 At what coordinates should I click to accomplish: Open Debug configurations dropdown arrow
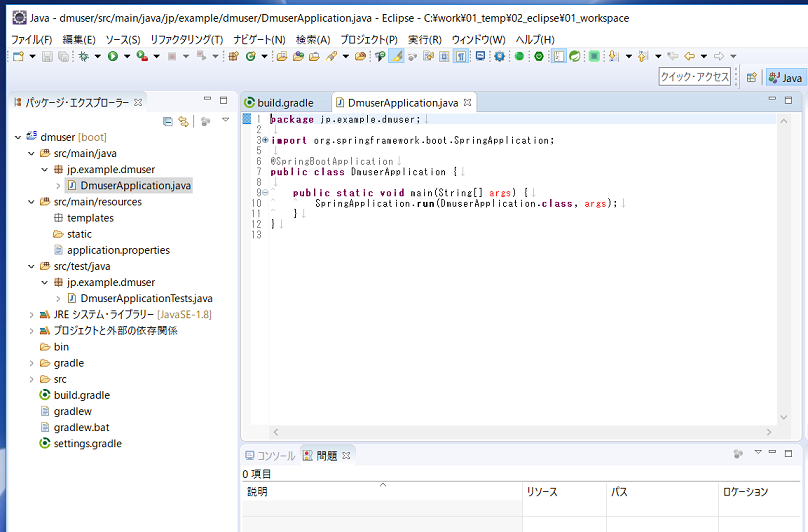97,56
